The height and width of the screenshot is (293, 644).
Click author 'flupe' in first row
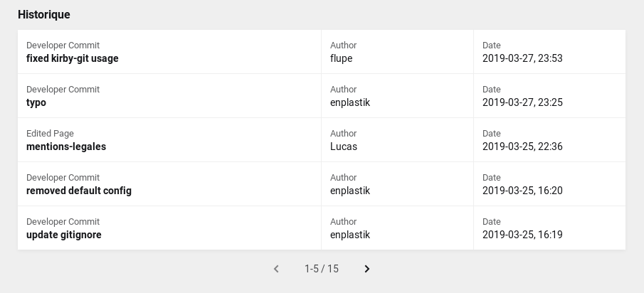[342, 58]
